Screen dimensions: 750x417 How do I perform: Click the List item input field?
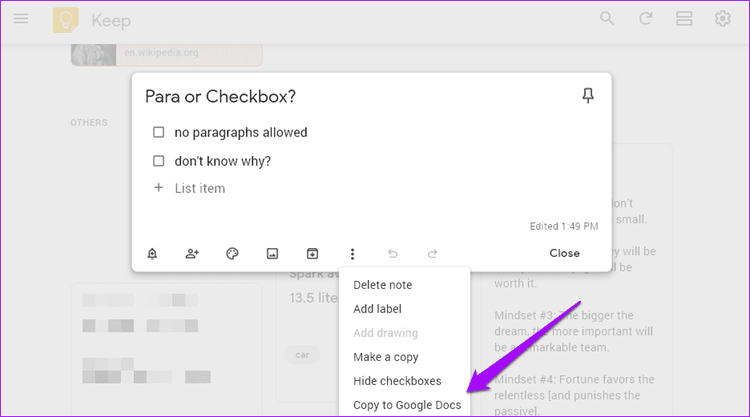[200, 188]
